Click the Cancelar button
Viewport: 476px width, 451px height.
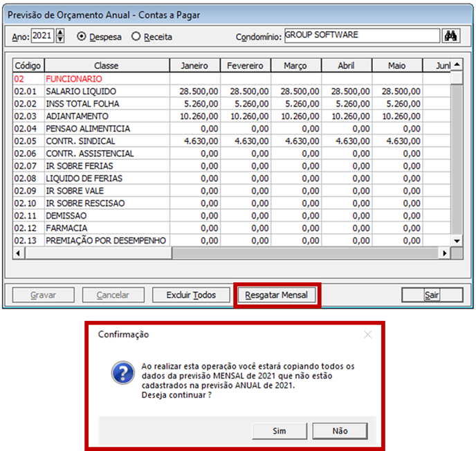coord(113,295)
